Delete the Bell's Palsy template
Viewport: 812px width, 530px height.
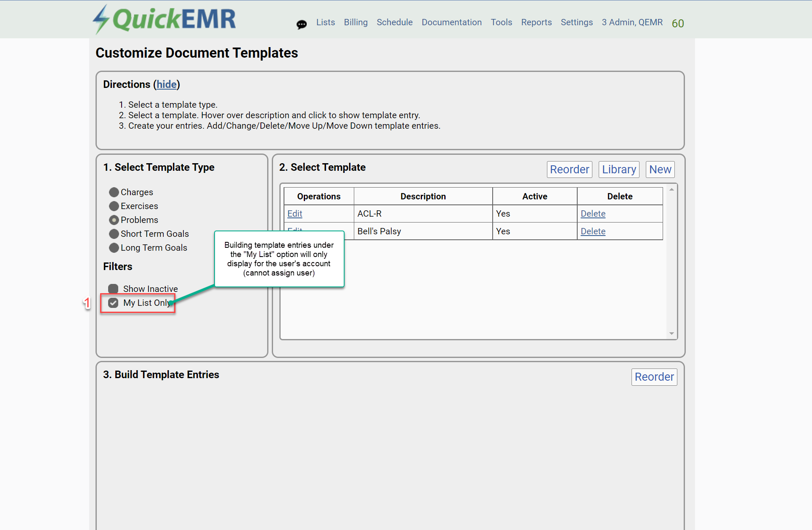592,231
